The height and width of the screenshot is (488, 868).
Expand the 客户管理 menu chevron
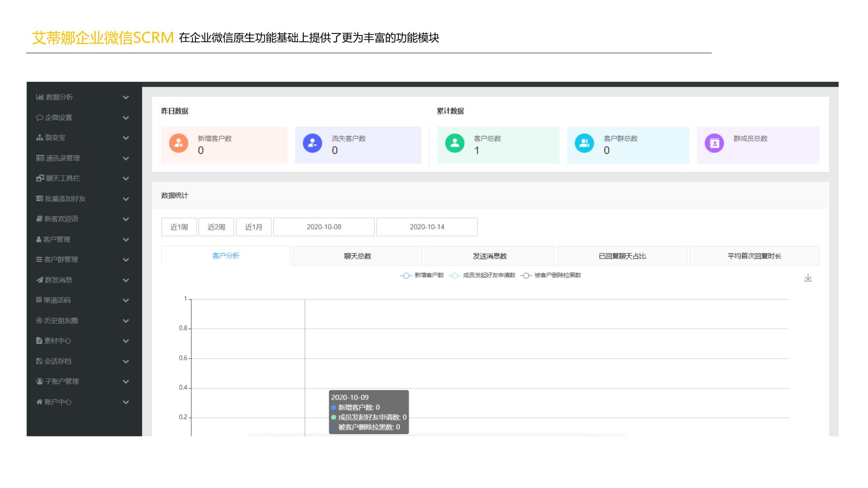(126, 240)
